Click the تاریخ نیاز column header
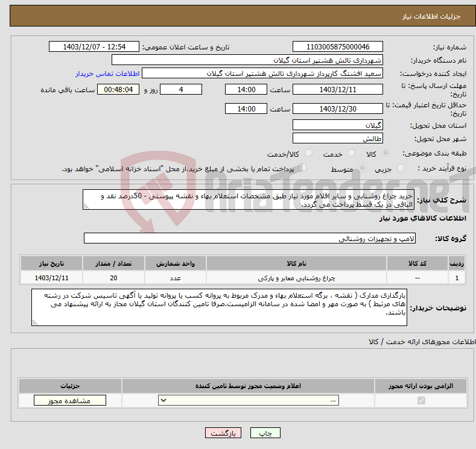The height and width of the screenshot is (449, 476). click(51, 264)
